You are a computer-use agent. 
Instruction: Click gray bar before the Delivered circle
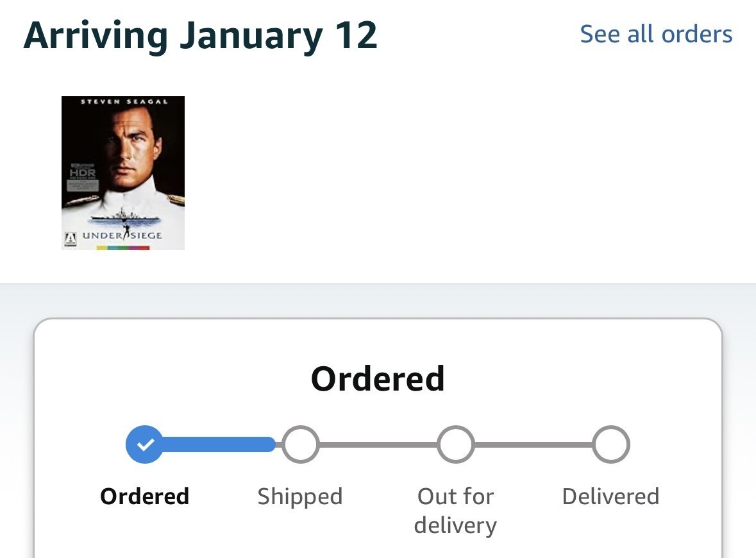tap(533, 444)
